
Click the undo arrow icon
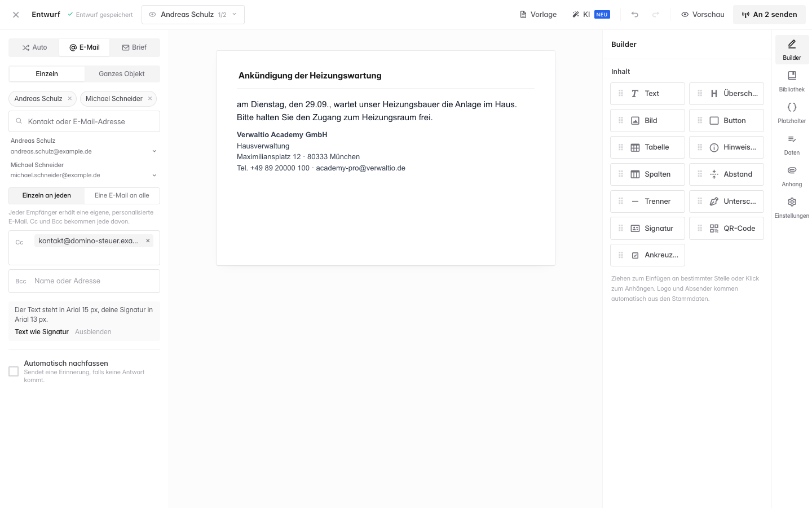(635, 15)
